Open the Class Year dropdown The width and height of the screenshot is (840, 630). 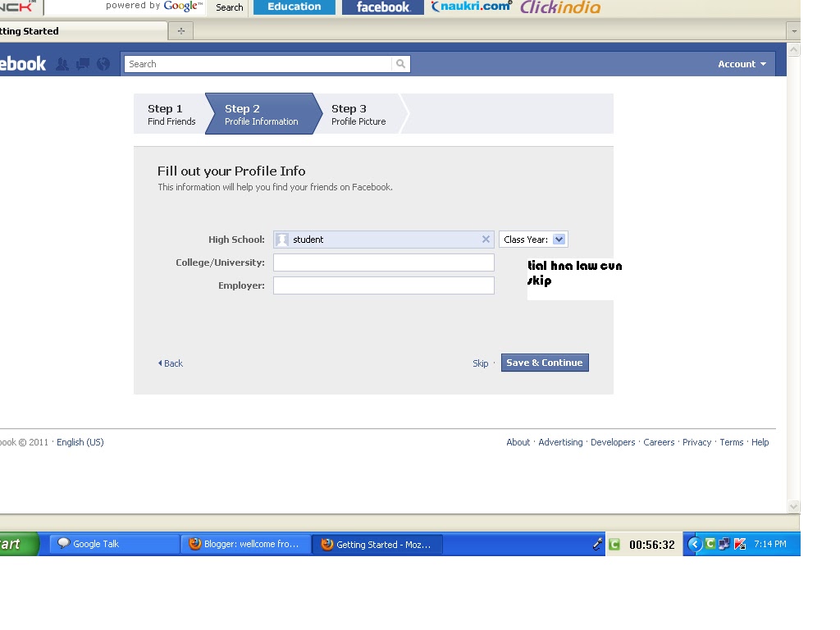point(533,240)
